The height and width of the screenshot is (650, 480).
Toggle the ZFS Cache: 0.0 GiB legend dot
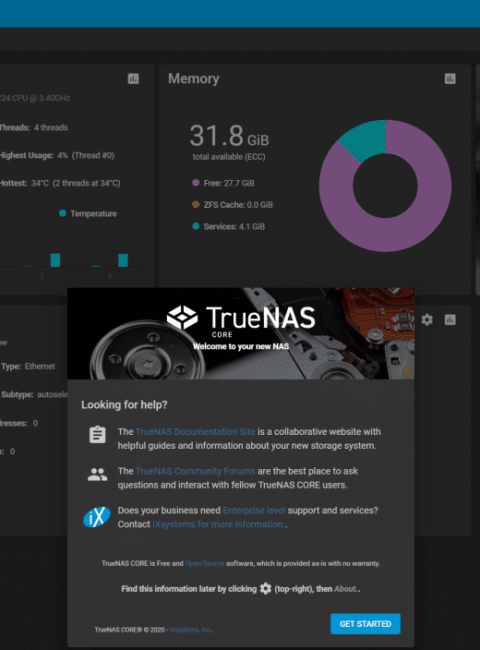pos(196,204)
